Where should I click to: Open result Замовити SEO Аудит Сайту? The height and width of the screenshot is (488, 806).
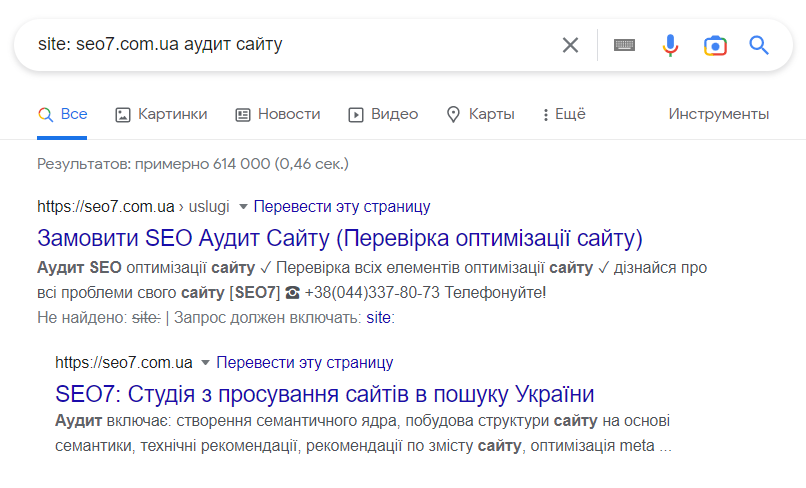pos(339,238)
